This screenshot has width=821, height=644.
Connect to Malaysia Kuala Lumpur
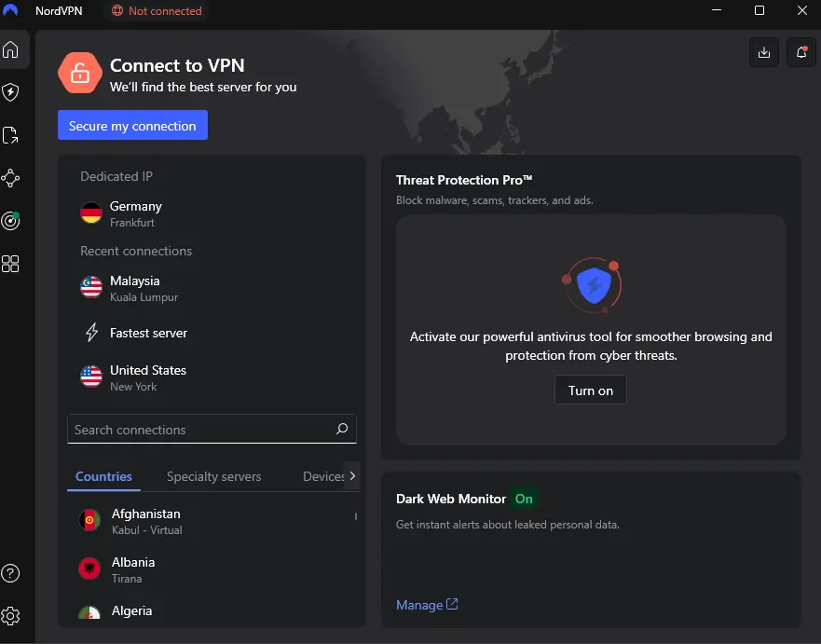tap(212, 288)
